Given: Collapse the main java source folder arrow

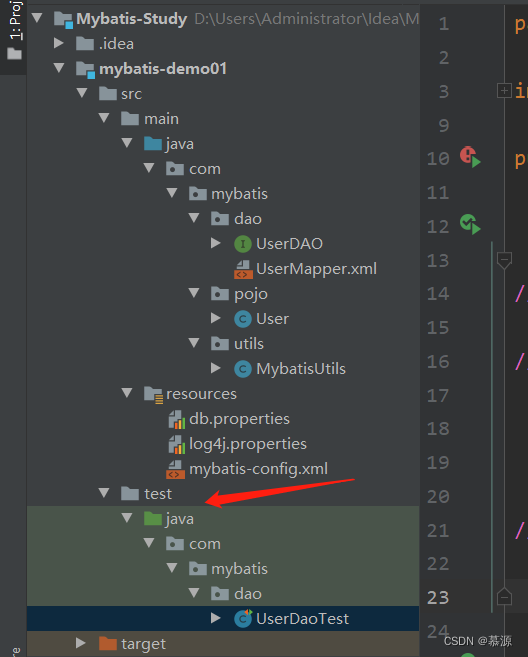Looking at the screenshot, I should [127, 143].
